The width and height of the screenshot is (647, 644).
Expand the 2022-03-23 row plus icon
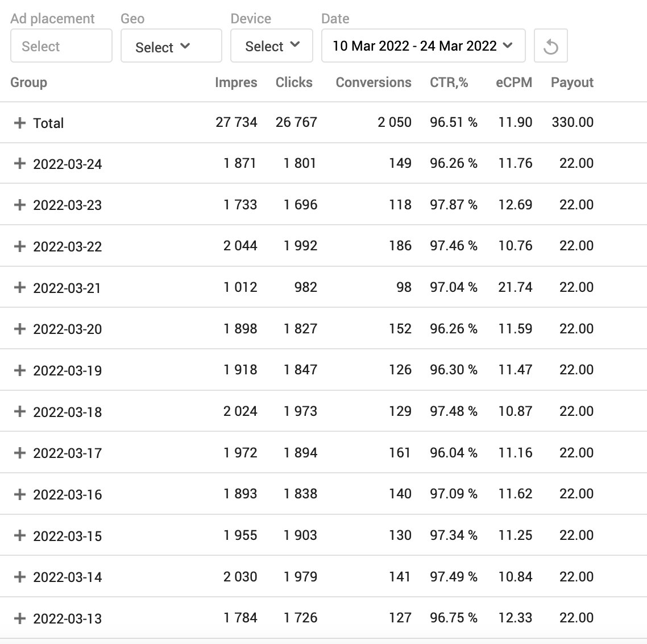click(20, 205)
